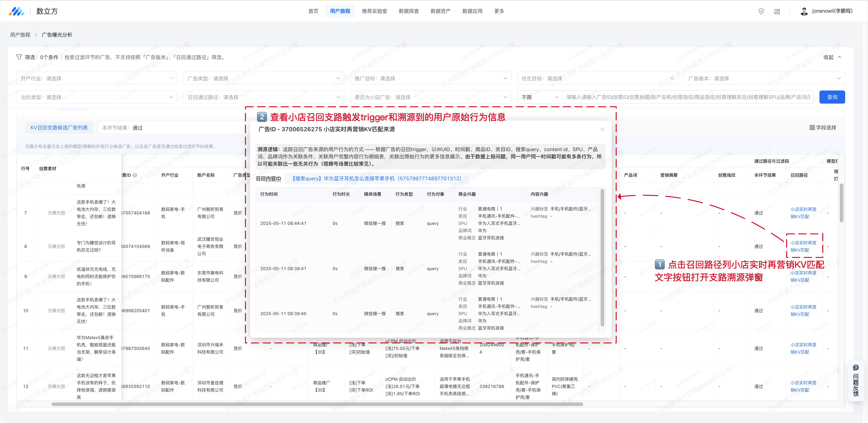Click the filter funnel icon

(x=19, y=57)
